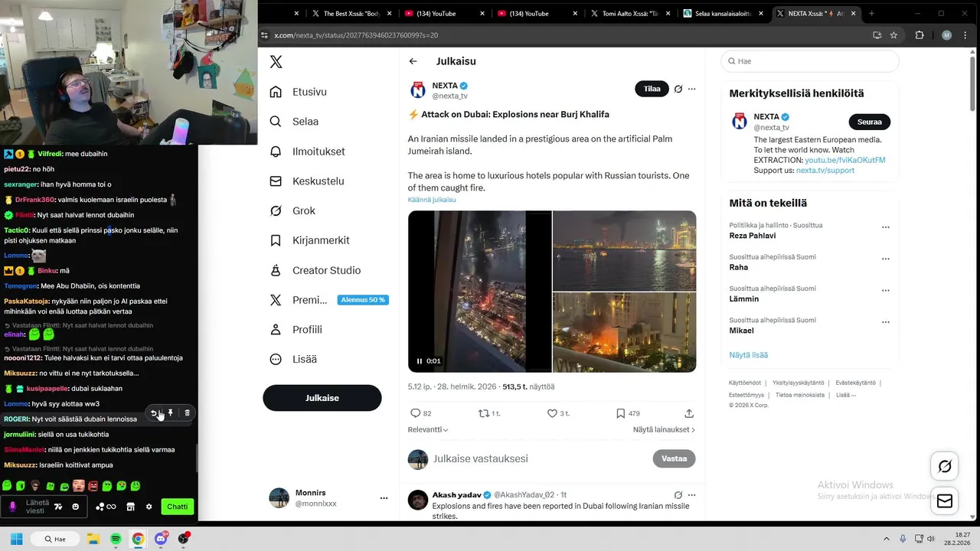Open options for Akash yadav reply
The height and width of the screenshot is (551, 980).
tap(692, 495)
